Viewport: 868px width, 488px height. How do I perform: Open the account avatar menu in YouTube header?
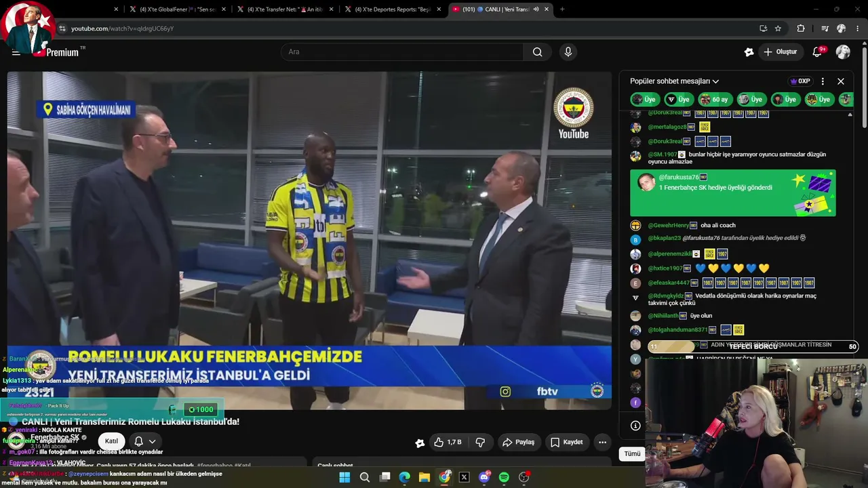[843, 52]
